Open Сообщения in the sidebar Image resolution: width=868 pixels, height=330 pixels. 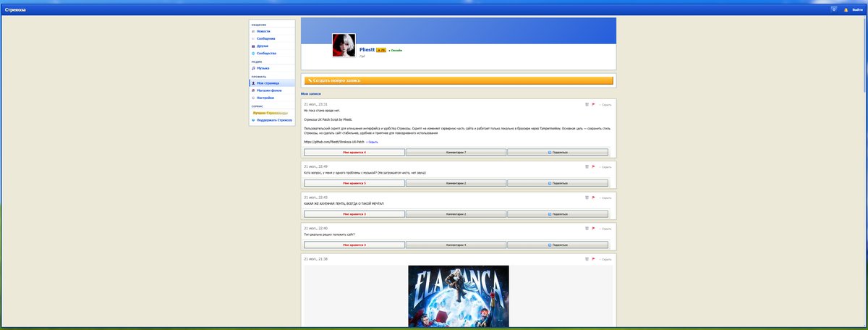coord(271,39)
